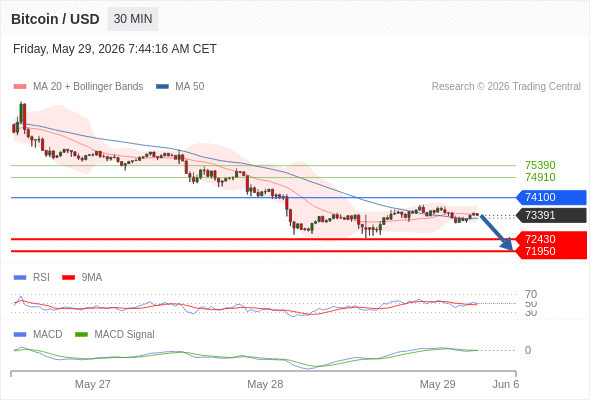Click the MA 20 + Bollinger Bands swatch
Viewport: 590px width, 400px height.
[20, 87]
